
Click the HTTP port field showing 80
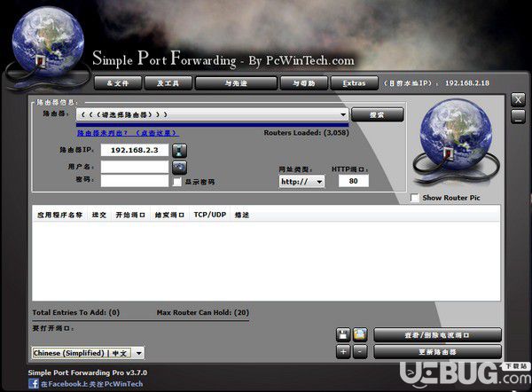(x=354, y=181)
